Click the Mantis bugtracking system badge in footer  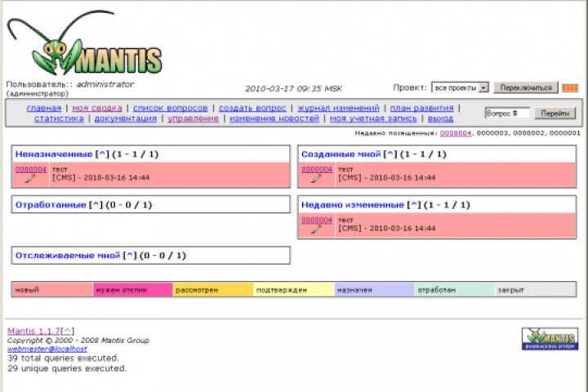550,339
